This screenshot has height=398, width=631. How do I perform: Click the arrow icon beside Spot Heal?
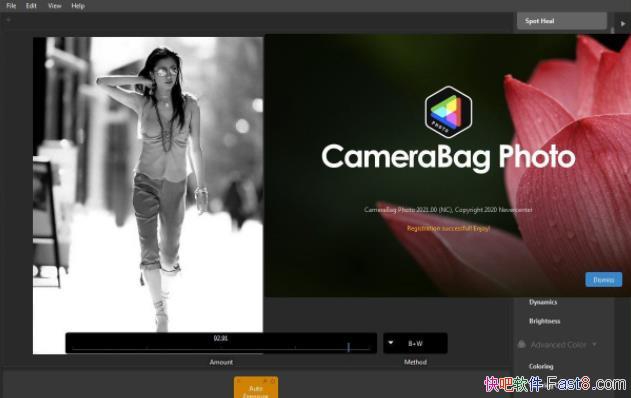tap(623, 24)
